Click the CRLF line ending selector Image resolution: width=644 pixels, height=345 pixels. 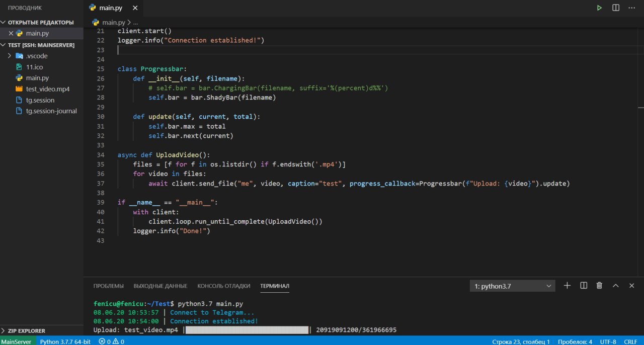tap(630, 341)
